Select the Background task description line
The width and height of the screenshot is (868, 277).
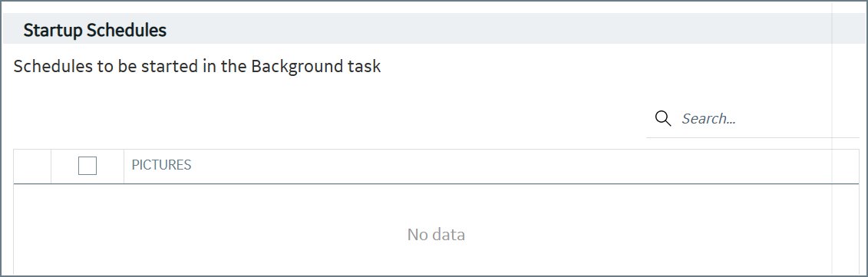197,67
